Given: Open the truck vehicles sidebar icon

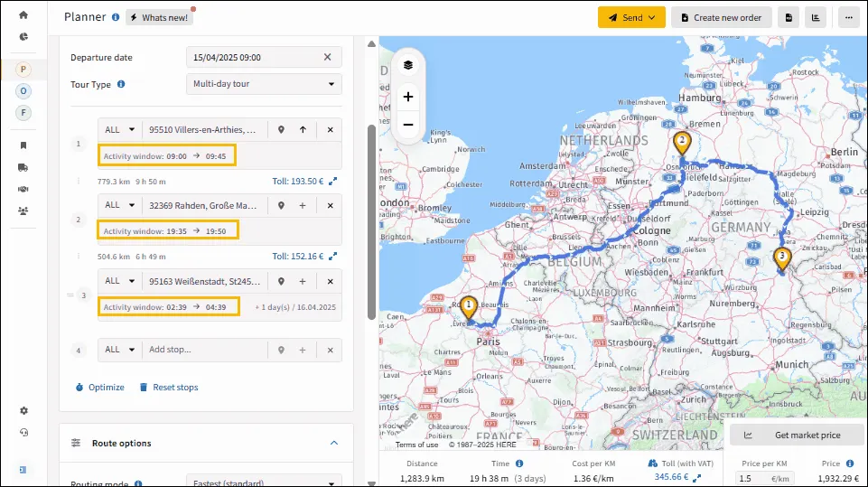Looking at the screenshot, I should [23, 167].
